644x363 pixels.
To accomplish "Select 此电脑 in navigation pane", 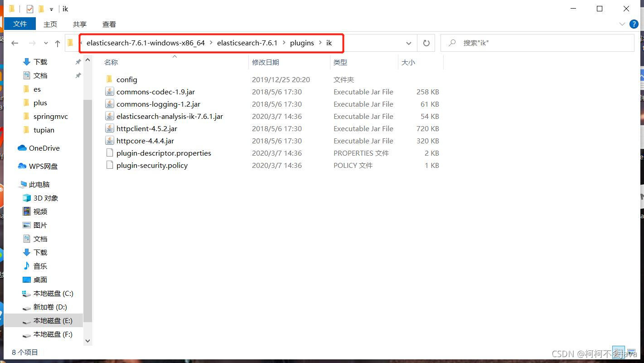I will coord(34,184).
